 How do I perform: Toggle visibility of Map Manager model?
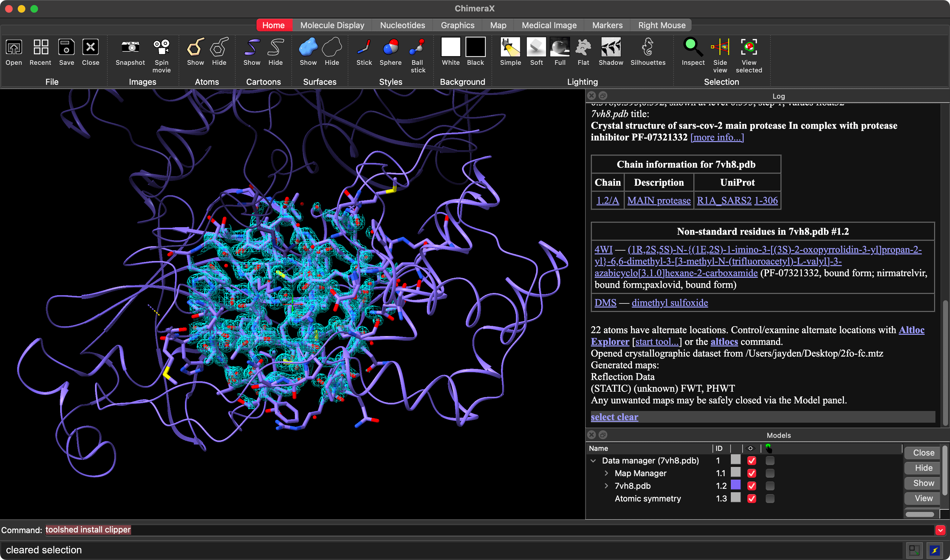pyautogui.click(x=751, y=473)
